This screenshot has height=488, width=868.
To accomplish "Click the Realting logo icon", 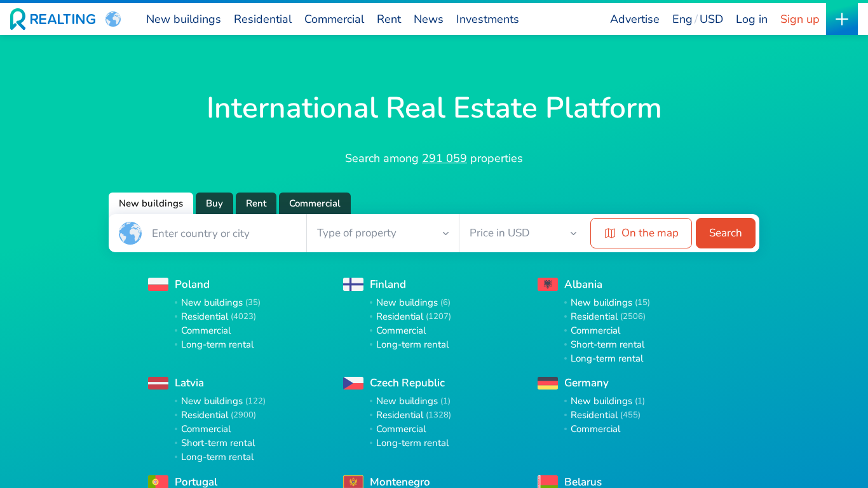I will 18,19.
